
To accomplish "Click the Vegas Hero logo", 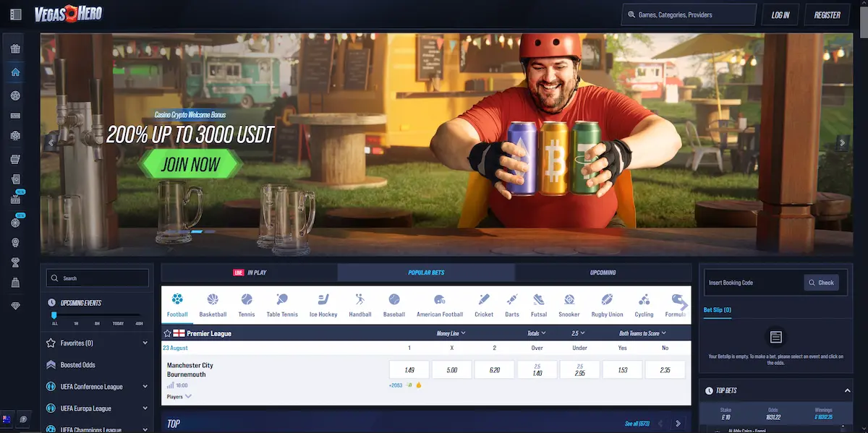I will (69, 14).
